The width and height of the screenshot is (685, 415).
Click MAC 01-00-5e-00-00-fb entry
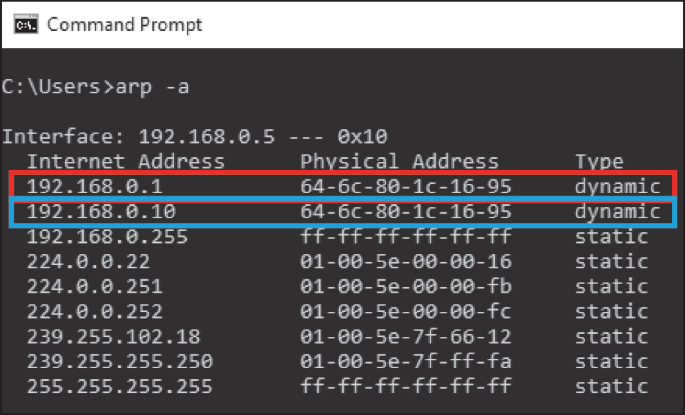pyautogui.click(x=406, y=286)
